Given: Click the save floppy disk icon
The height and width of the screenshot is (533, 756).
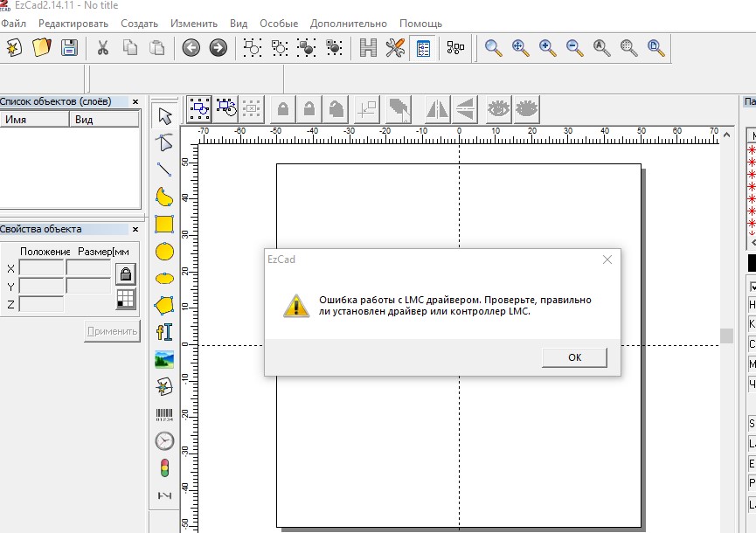Looking at the screenshot, I should [69, 48].
